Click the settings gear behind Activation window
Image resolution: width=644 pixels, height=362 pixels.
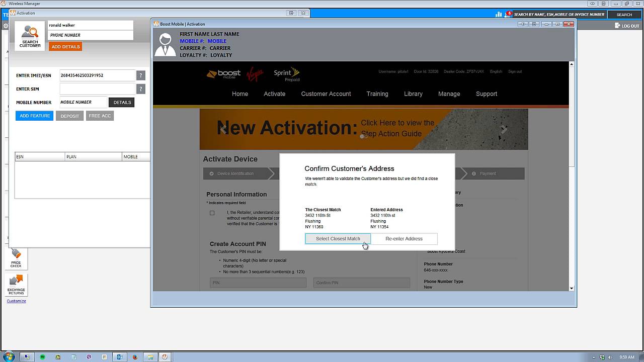[6, 26]
